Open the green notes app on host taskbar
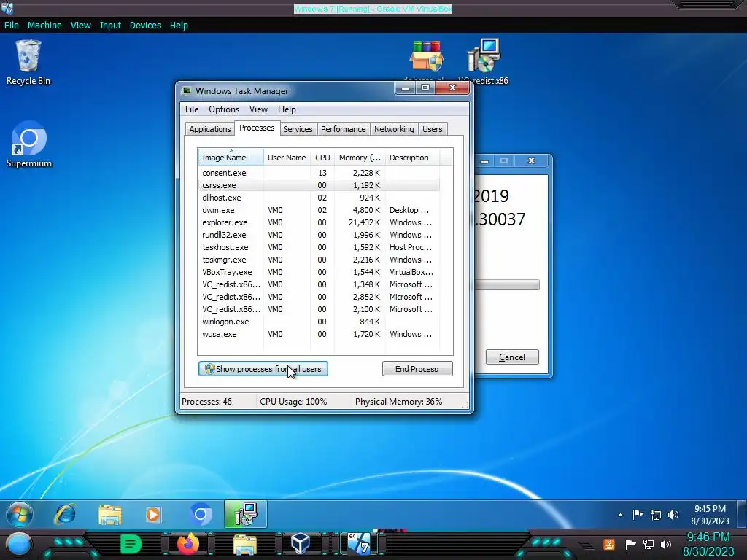 131,544
